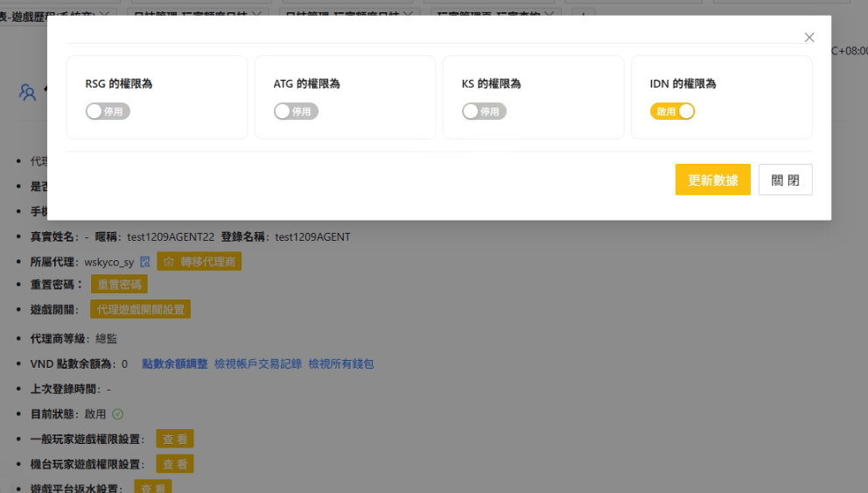Screen dimensions: 868x493
Task: Click the 轉移代理商 button
Action: (199, 262)
